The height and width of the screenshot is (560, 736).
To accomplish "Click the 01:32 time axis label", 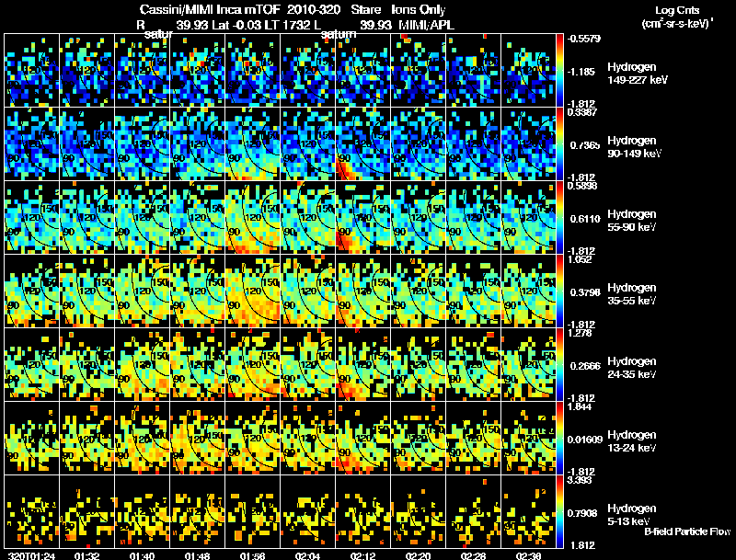I will click(x=86, y=556).
